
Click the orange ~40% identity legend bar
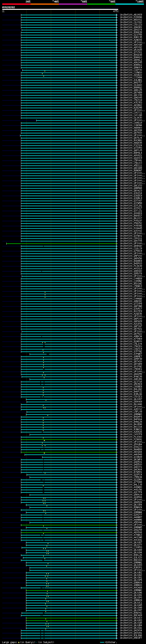click(45, 4)
